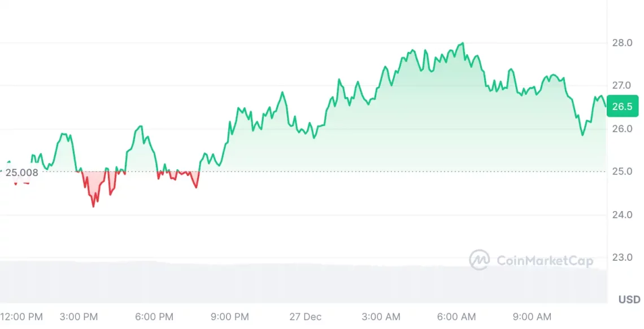The image size is (644, 329).
Task: Click the green 26.5 current price tag
Action: pyautogui.click(x=623, y=106)
